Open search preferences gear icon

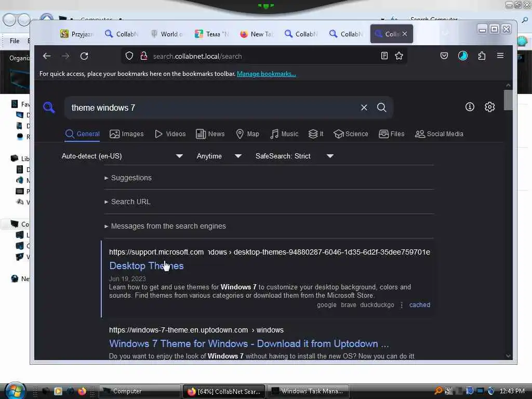[x=489, y=107]
